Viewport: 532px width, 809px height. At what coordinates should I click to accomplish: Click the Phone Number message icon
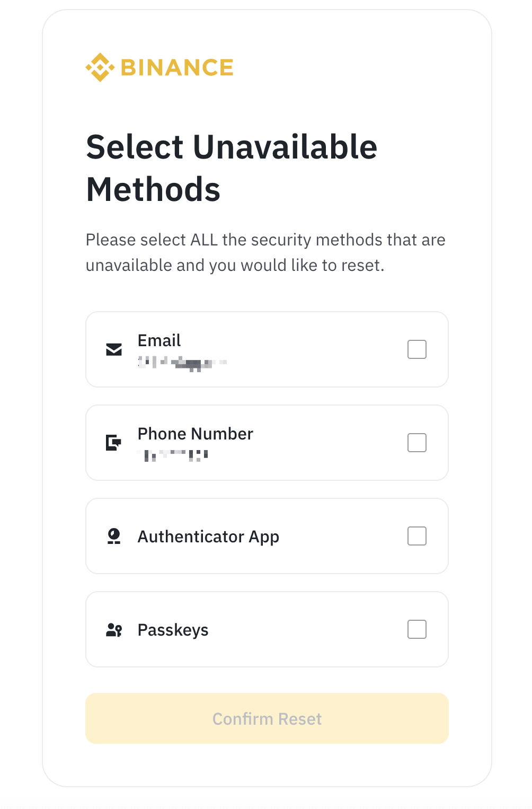pyautogui.click(x=114, y=442)
